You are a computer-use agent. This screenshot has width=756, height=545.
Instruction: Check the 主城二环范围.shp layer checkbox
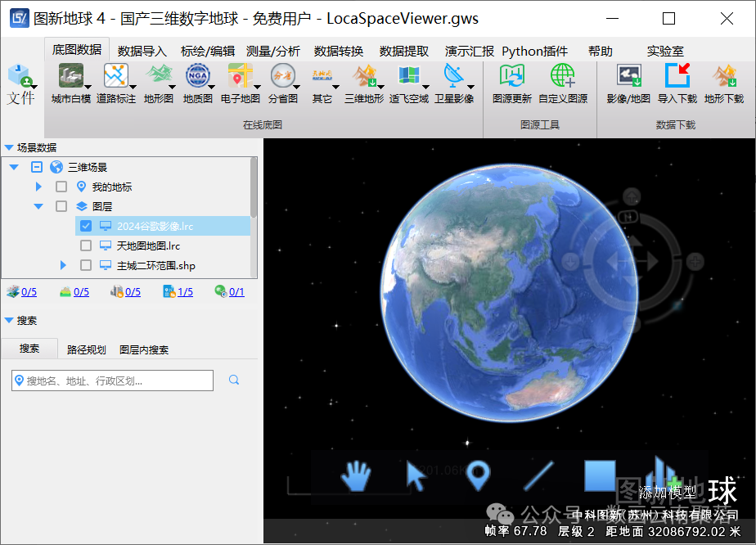(86, 265)
